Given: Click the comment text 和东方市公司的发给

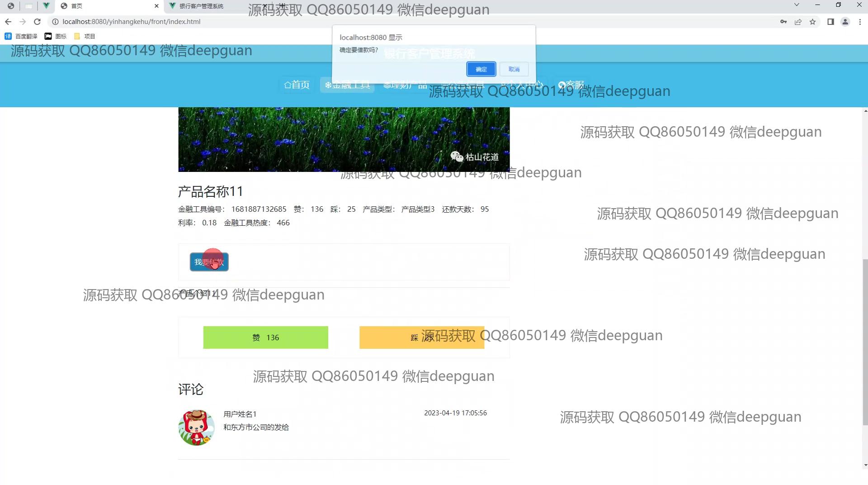Looking at the screenshot, I should click(256, 427).
